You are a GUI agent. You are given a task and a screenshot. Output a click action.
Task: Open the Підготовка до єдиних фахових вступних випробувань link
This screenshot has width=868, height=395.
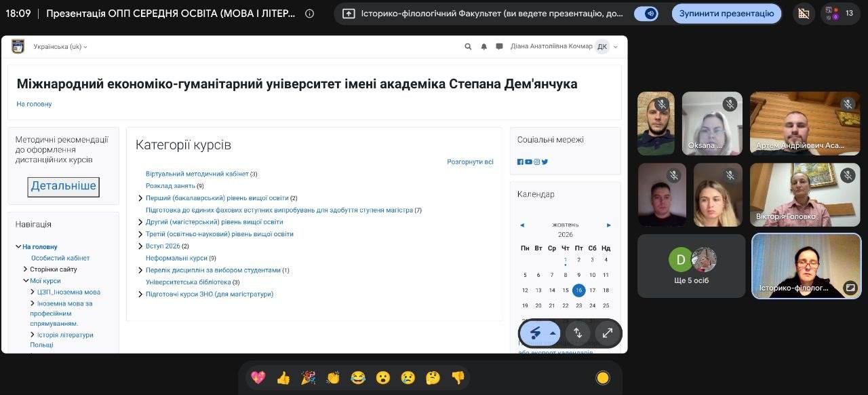tap(279, 210)
